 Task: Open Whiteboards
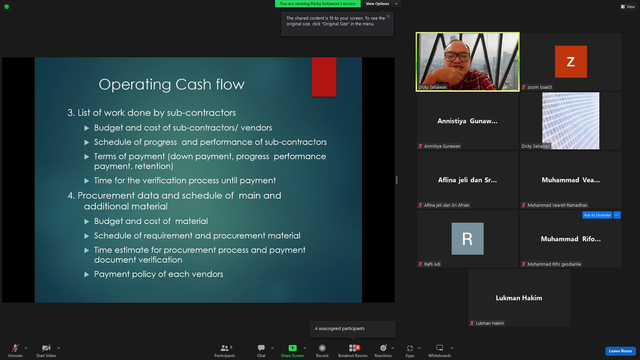tap(440, 350)
